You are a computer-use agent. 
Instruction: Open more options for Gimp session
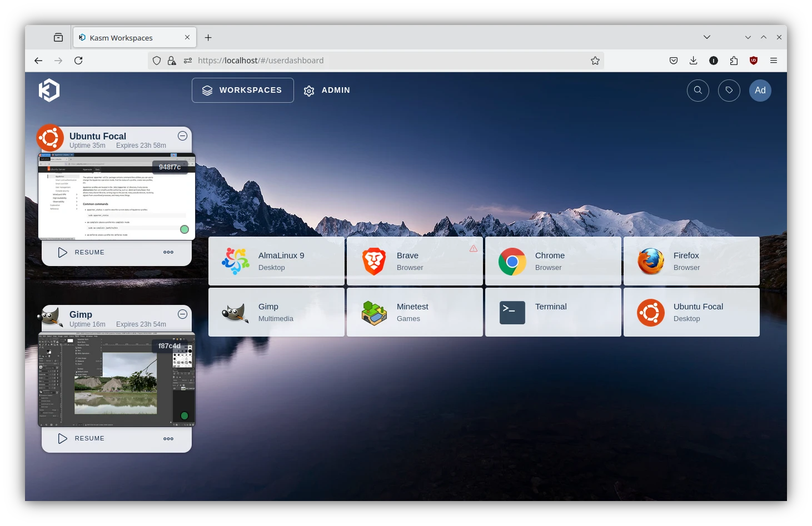point(168,438)
